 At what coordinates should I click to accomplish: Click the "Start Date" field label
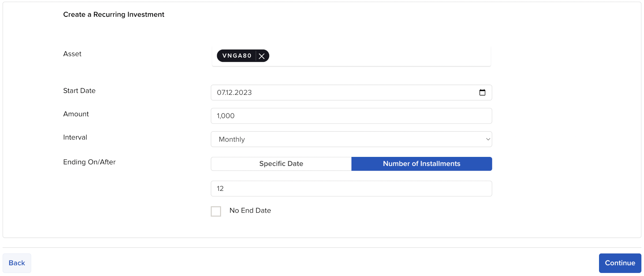(x=79, y=91)
